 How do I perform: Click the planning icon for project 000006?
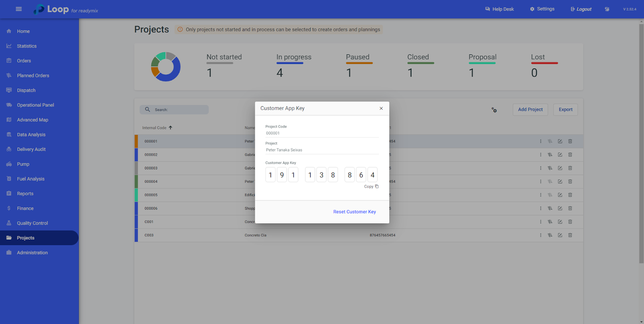coord(550,208)
